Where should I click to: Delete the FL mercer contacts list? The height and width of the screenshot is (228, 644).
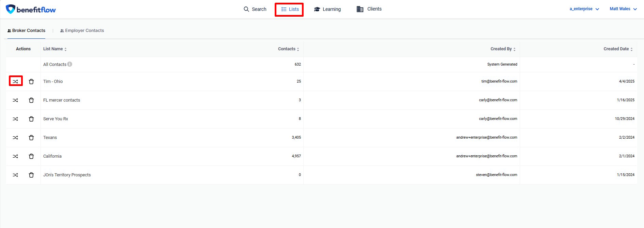(31, 100)
